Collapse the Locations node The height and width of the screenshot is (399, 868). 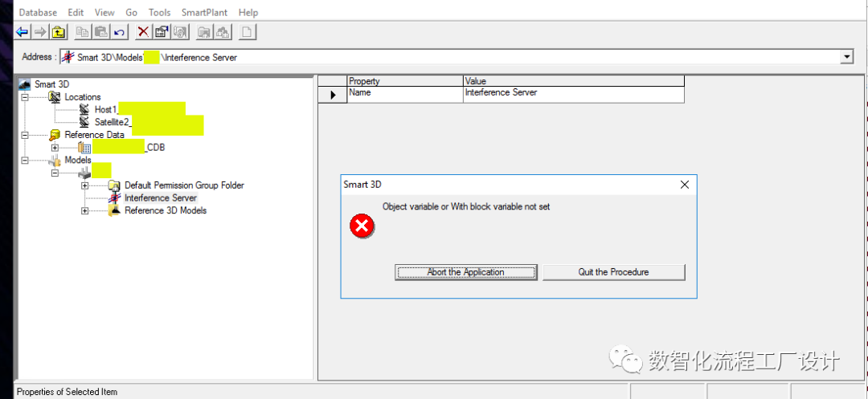pos(24,97)
